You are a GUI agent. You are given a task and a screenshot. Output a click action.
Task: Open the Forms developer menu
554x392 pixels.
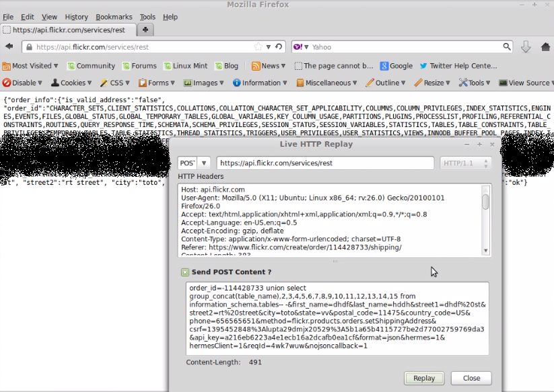[157, 83]
